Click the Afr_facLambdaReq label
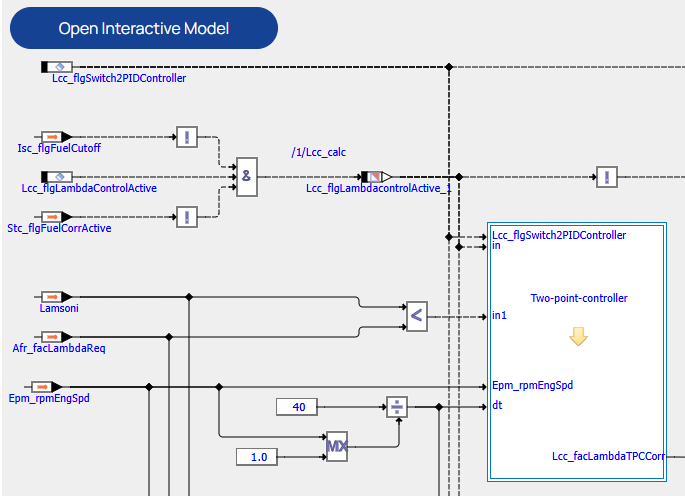The width and height of the screenshot is (685, 496). [x=59, y=348]
